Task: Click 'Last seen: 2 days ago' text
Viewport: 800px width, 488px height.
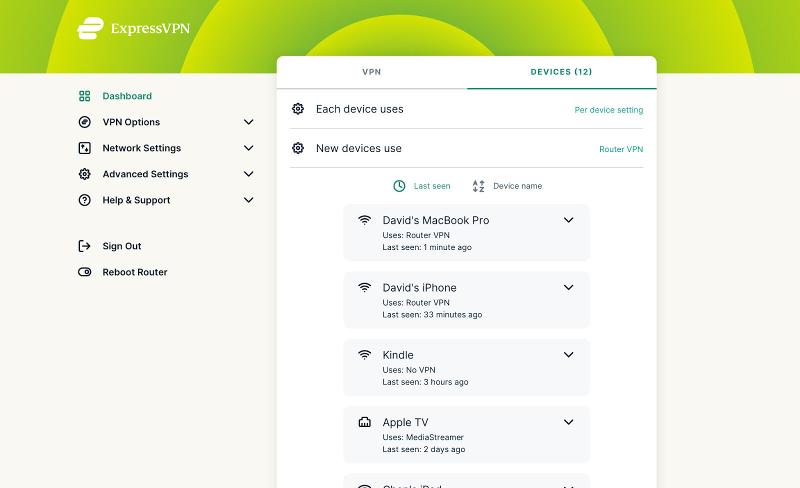Action: pos(423,449)
